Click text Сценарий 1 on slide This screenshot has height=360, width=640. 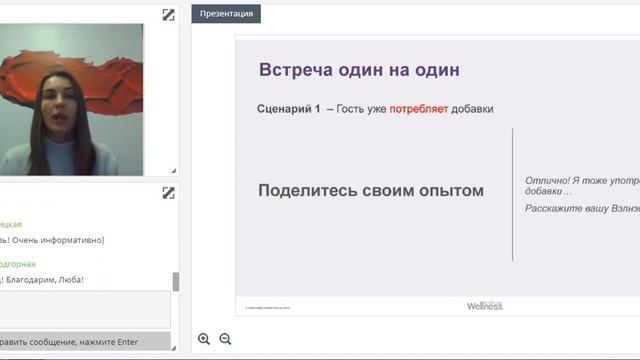(x=289, y=109)
